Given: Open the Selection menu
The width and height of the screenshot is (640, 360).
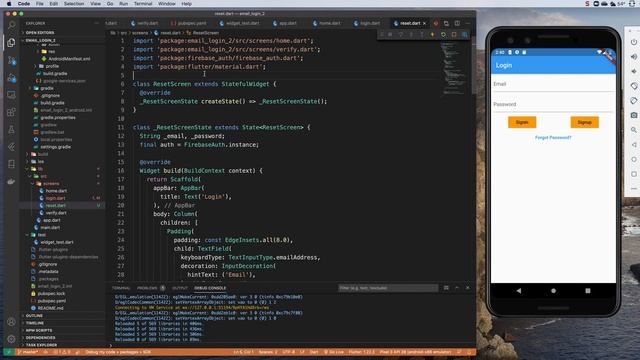Looking at the screenshot, I should click(x=74, y=4).
